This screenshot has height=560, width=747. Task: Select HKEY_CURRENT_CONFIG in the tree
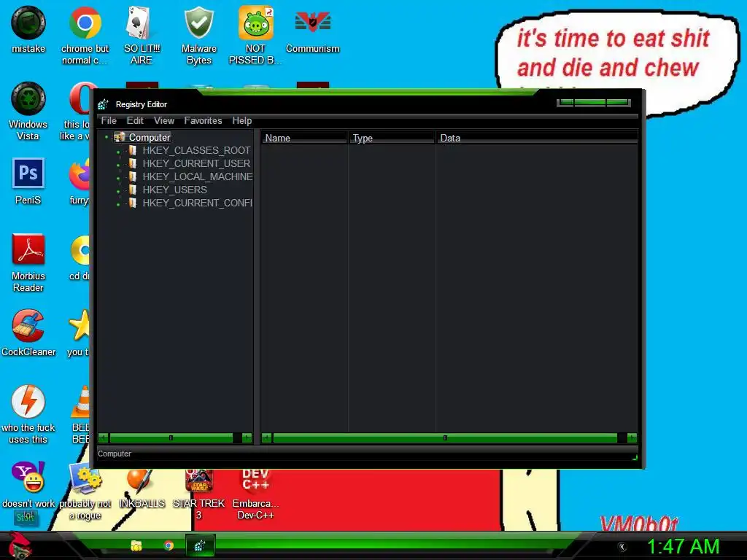(197, 203)
